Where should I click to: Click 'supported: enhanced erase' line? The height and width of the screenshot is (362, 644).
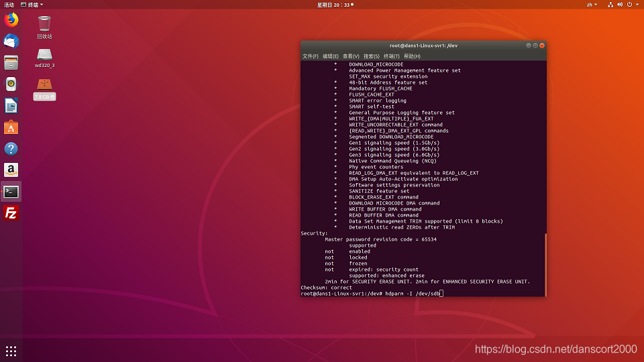(386, 276)
